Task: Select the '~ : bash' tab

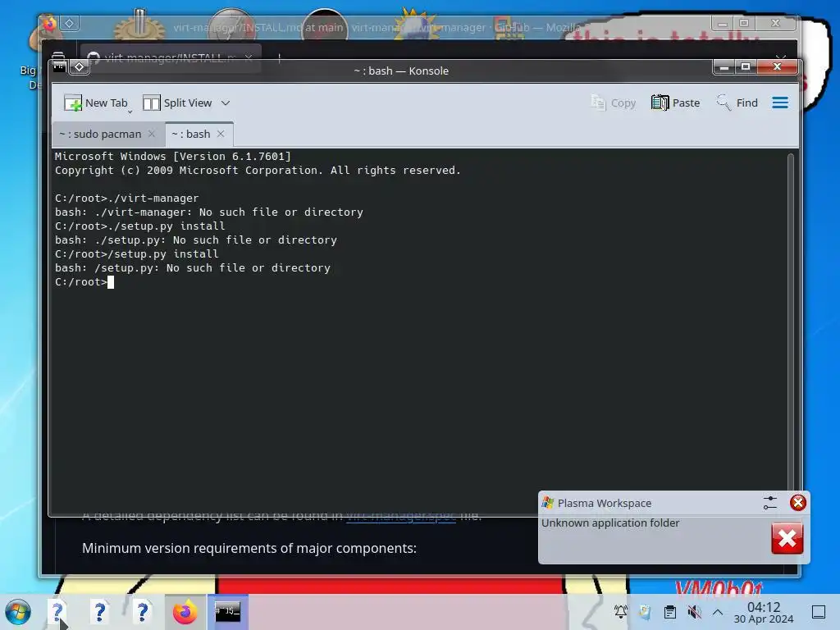Action: coord(191,134)
